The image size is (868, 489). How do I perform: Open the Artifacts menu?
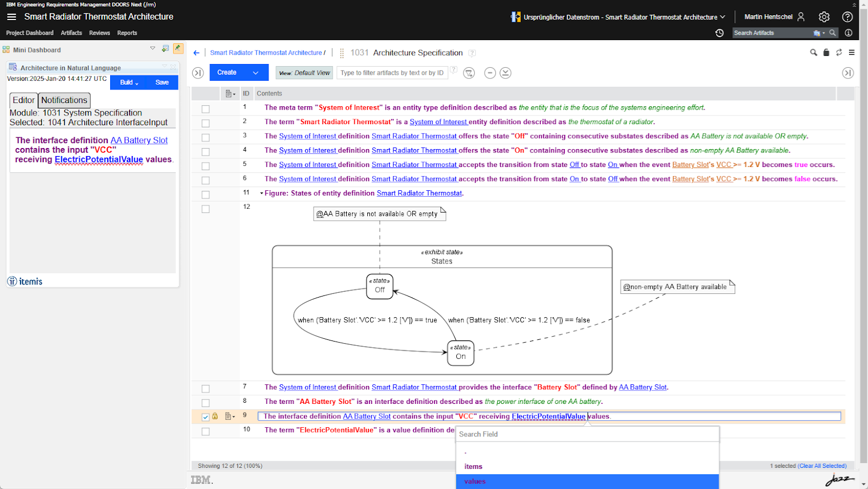coord(71,33)
